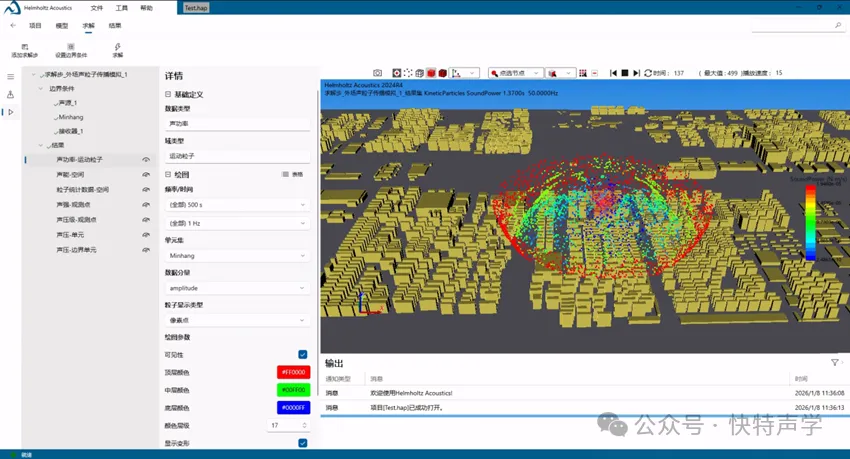Click the red minus deselect icon

click(595, 73)
